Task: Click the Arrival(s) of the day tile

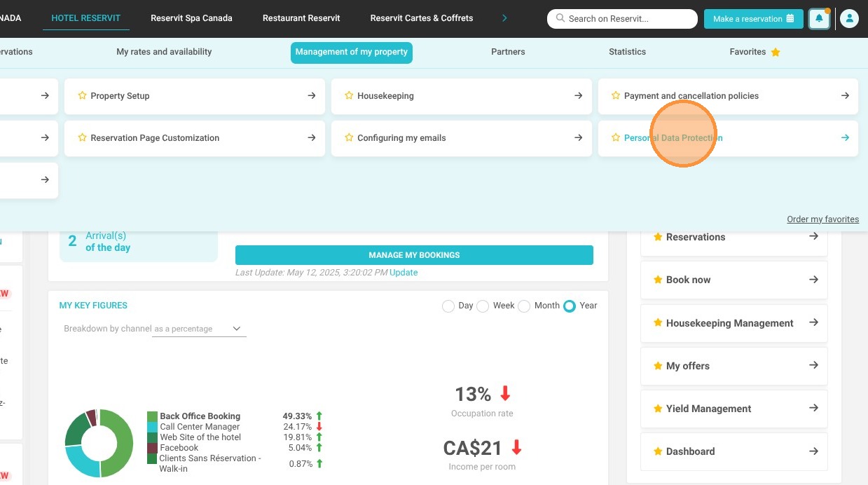Action: pyautogui.click(x=139, y=245)
